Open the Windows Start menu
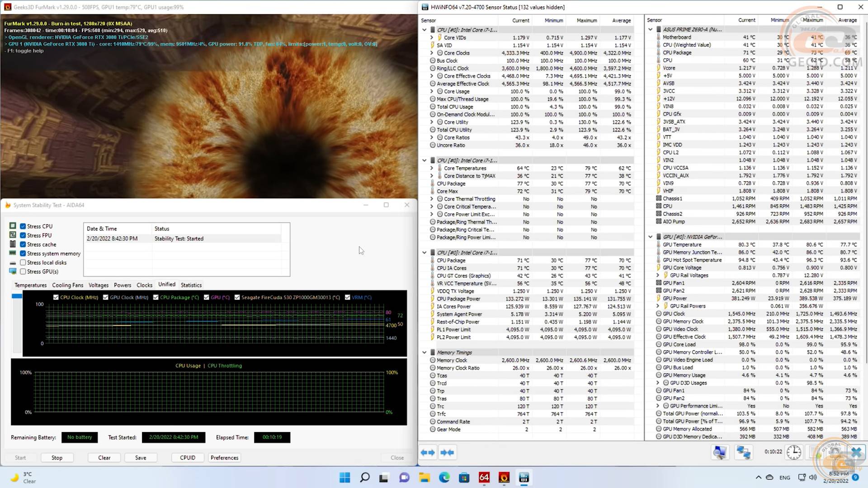Screen dimensions: 868x488 tap(344, 477)
